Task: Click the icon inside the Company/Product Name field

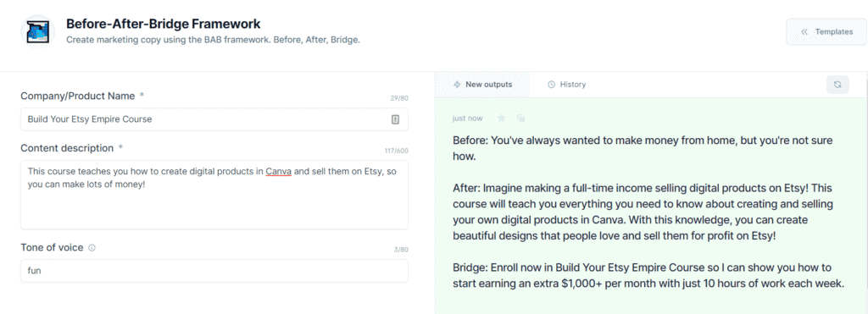Action: click(395, 118)
